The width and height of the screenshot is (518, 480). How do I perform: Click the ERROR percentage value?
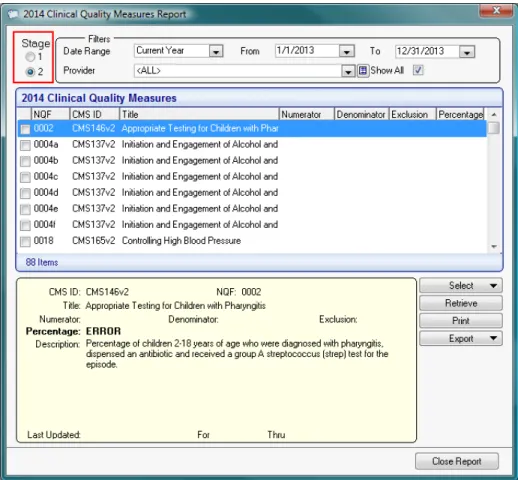tap(103, 331)
